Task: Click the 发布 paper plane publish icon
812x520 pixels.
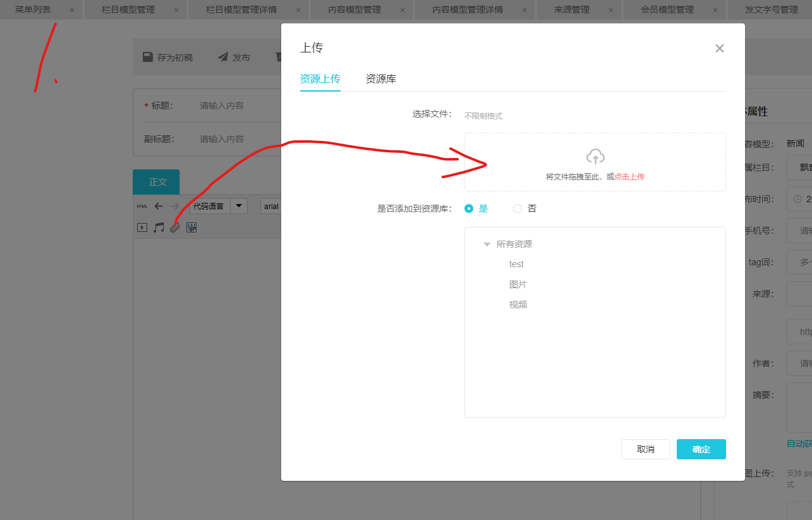Action: tap(223, 57)
